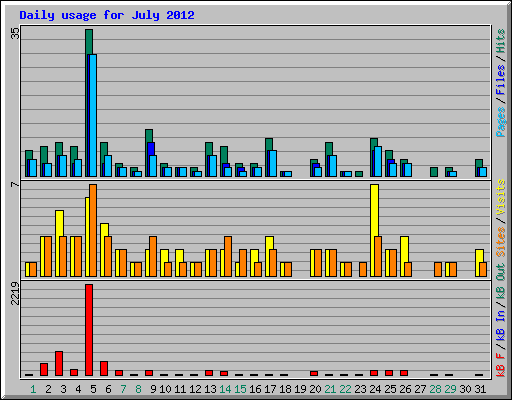This screenshot has height=400, width=512.
Task: Click day 24 on the x-axis
Action: (375, 389)
